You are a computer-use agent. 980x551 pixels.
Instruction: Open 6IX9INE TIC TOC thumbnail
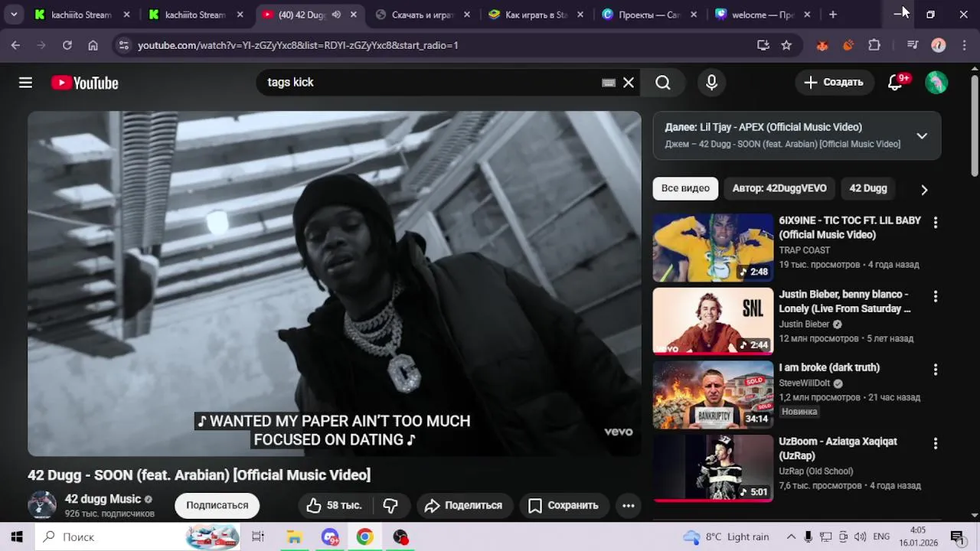point(713,248)
